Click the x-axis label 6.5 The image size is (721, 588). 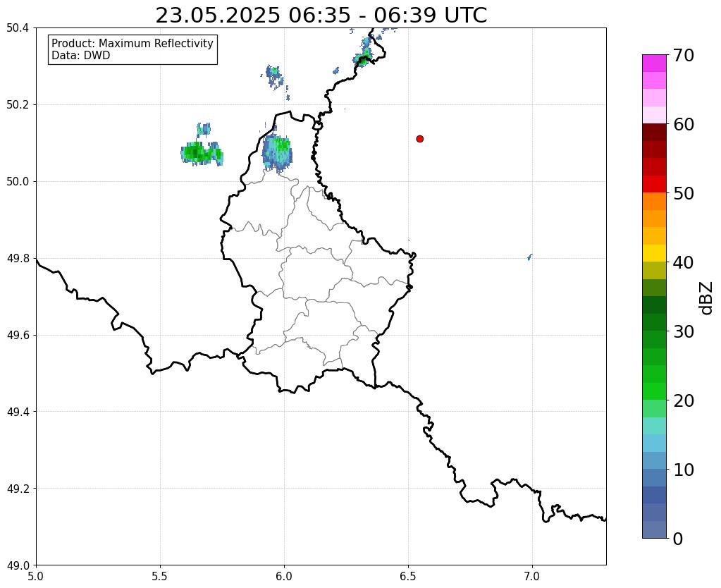(408, 576)
